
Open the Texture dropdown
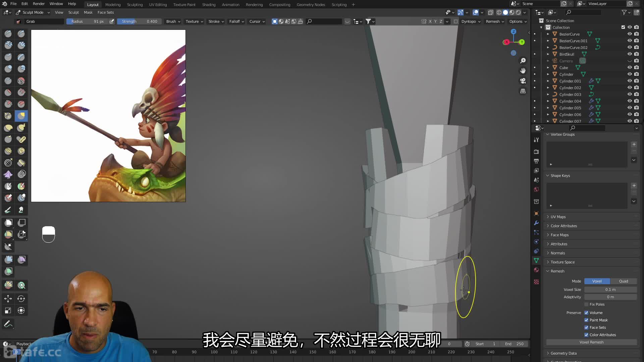194,21
